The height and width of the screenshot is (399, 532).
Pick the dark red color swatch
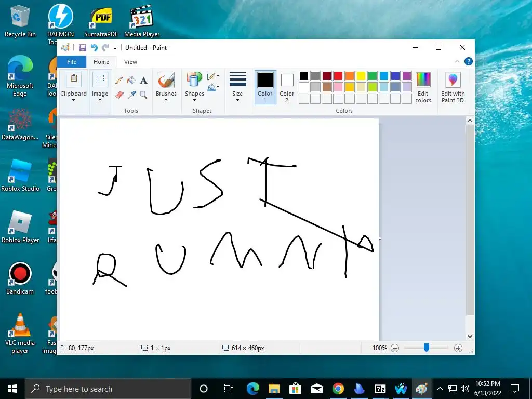[327, 76]
